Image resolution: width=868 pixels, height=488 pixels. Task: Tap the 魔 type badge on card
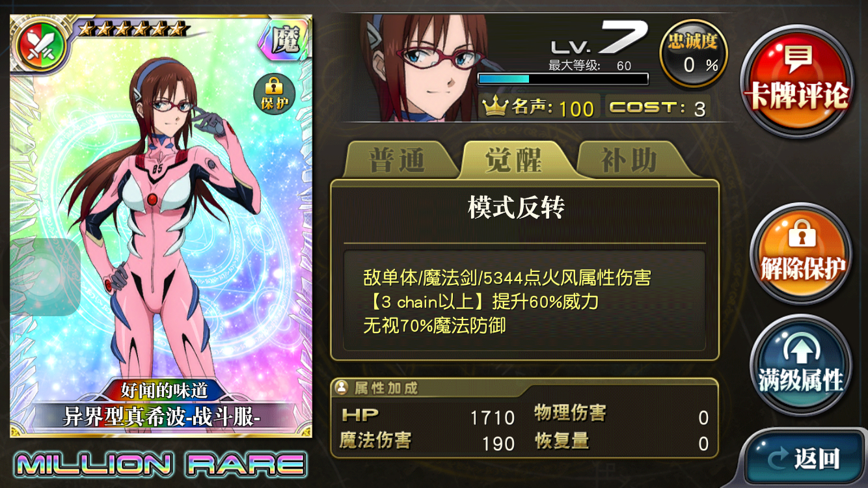coord(284,40)
